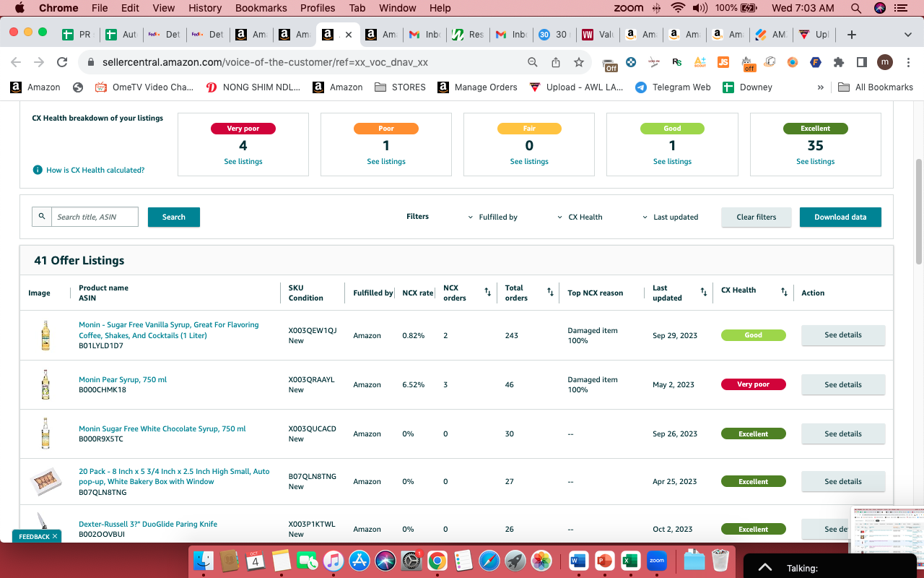This screenshot has width=924, height=578.
Task: Switch to the Telegram Web bookmark
Action: click(673, 87)
